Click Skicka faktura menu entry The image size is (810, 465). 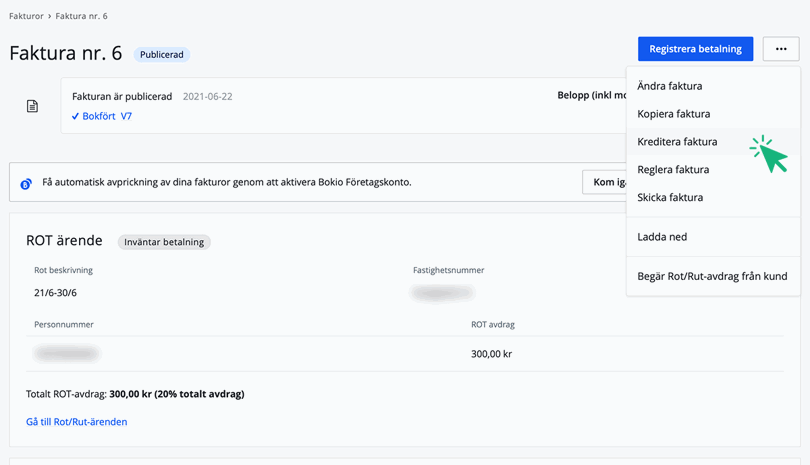pos(670,198)
